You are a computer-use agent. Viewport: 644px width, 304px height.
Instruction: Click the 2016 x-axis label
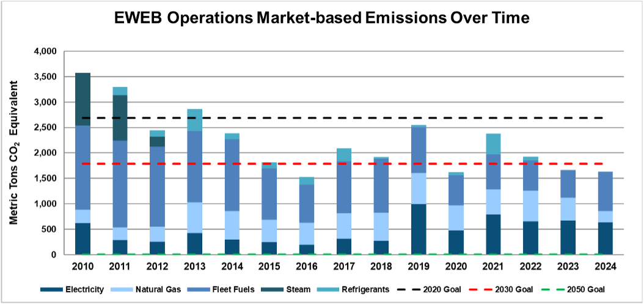click(x=307, y=267)
